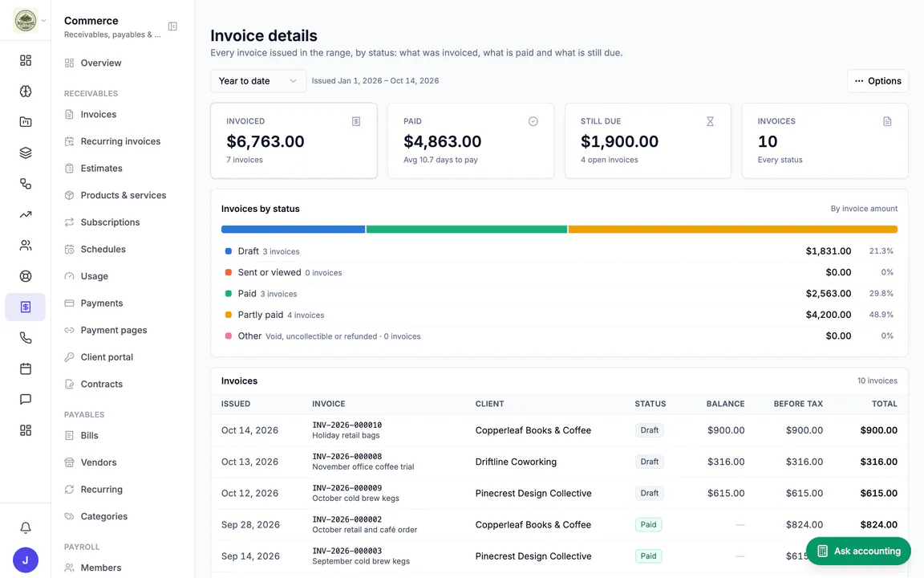This screenshot has width=924, height=578.
Task: Click the workspace logo image
Action: click(x=26, y=21)
